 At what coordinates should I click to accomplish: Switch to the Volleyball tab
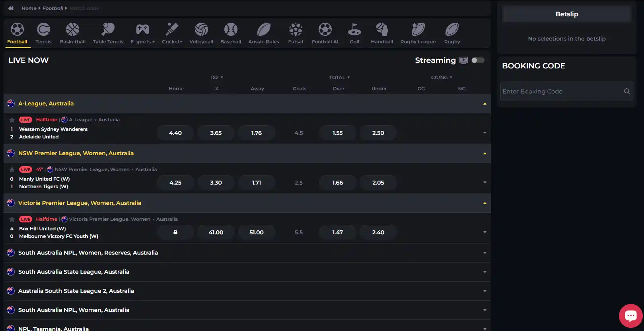[x=201, y=33]
